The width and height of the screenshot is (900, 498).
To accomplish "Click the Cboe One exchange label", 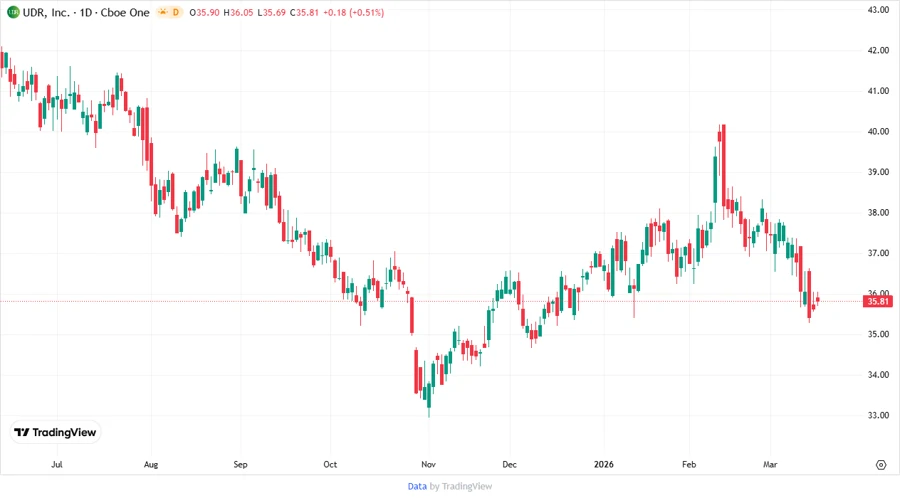I will pyautogui.click(x=125, y=12).
